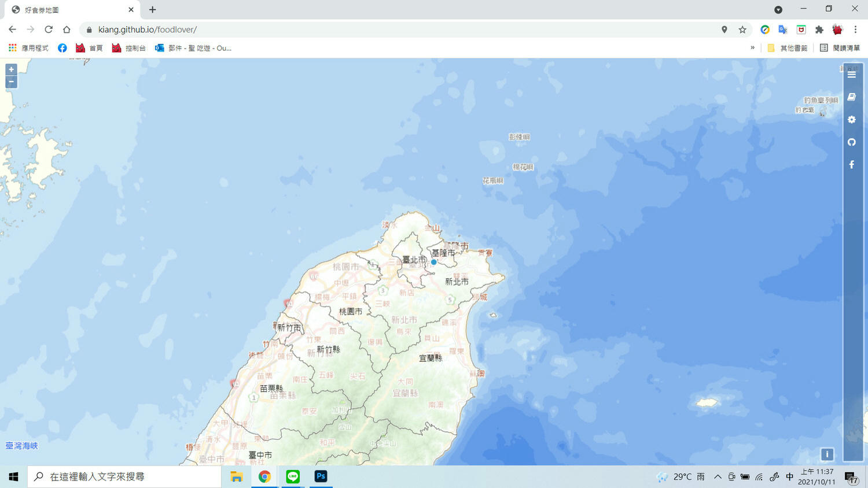Bookmark this page with the star icon
The width and height of the screenshot is (868, 488).
(742, 29)
